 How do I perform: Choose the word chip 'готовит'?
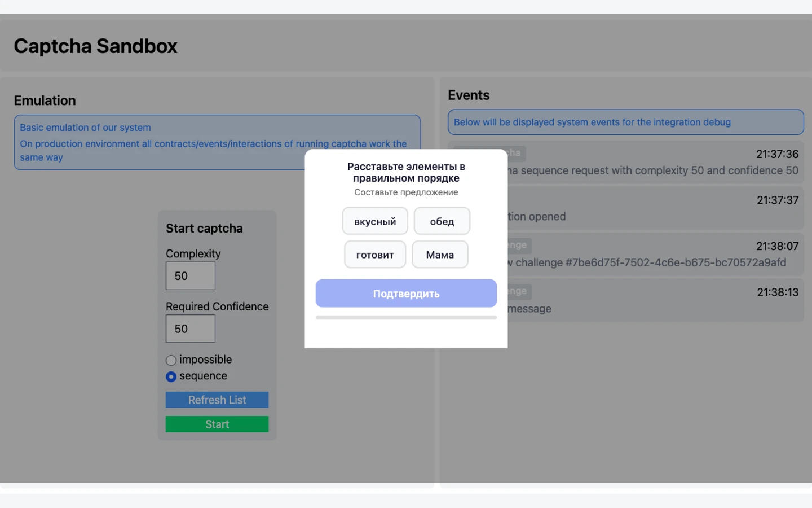[x=375, y=255]
